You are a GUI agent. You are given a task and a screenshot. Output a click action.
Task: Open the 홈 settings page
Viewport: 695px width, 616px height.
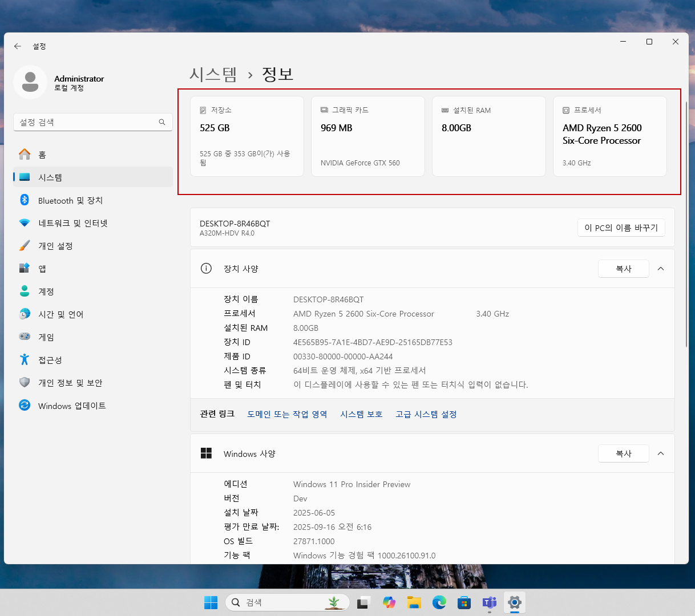coord(93,155)
